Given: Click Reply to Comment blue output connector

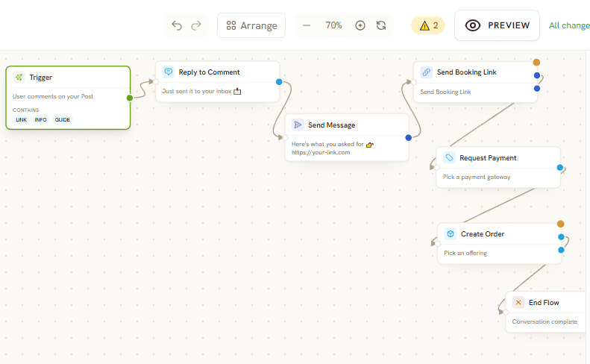Looking at the screenshot, I should click(x=279, y=82).
